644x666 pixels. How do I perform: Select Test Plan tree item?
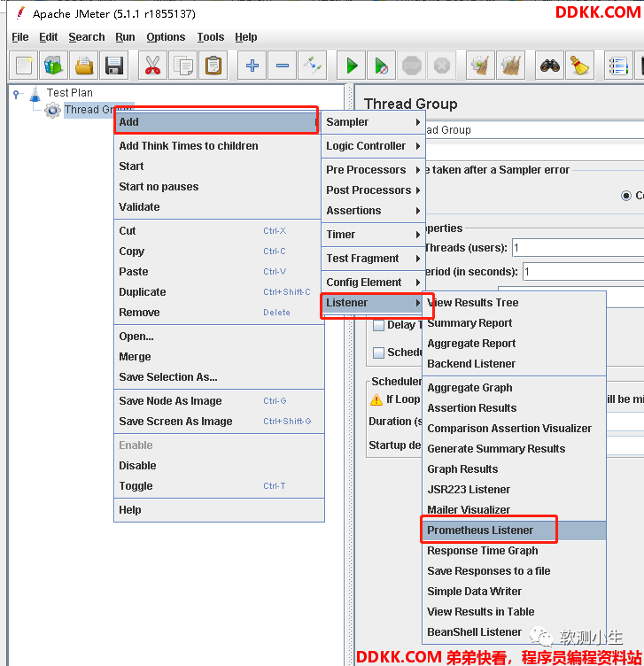click(x=70, y=93)
